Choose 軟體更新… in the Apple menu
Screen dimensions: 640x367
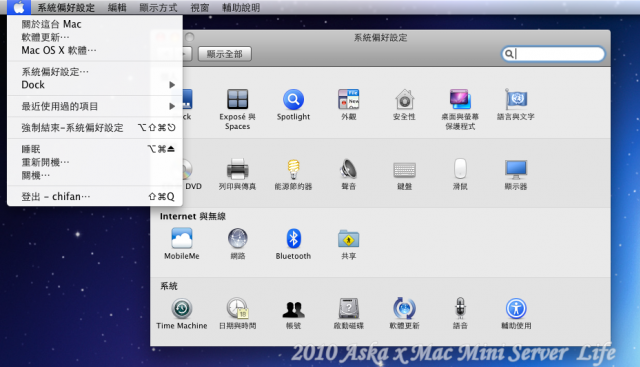click(x=95, y=37)
